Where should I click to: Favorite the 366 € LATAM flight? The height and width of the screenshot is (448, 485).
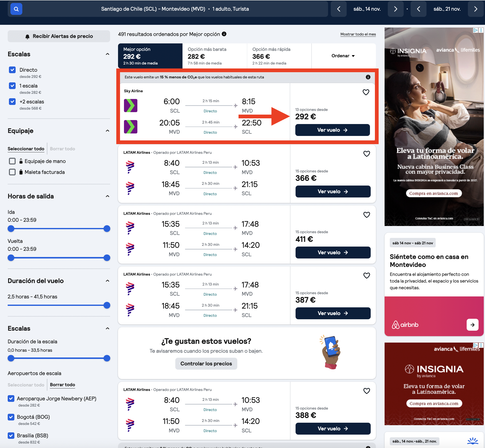click(367, 154)
